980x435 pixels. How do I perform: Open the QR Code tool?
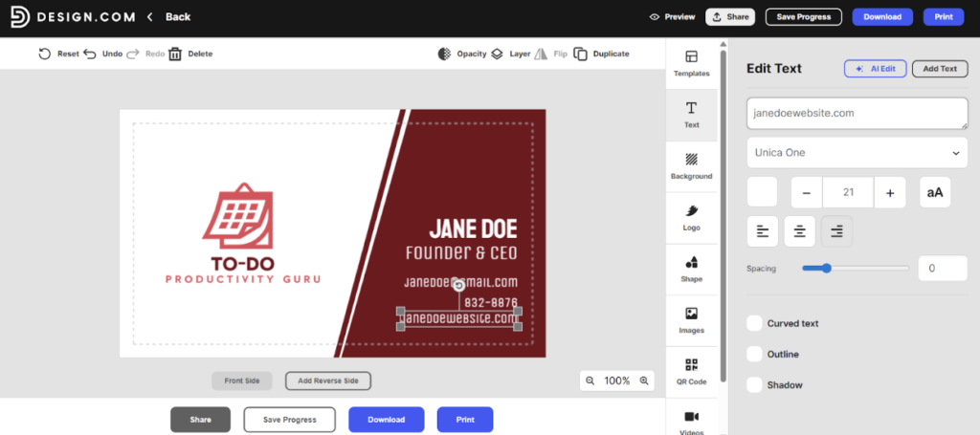pos(691,371)
